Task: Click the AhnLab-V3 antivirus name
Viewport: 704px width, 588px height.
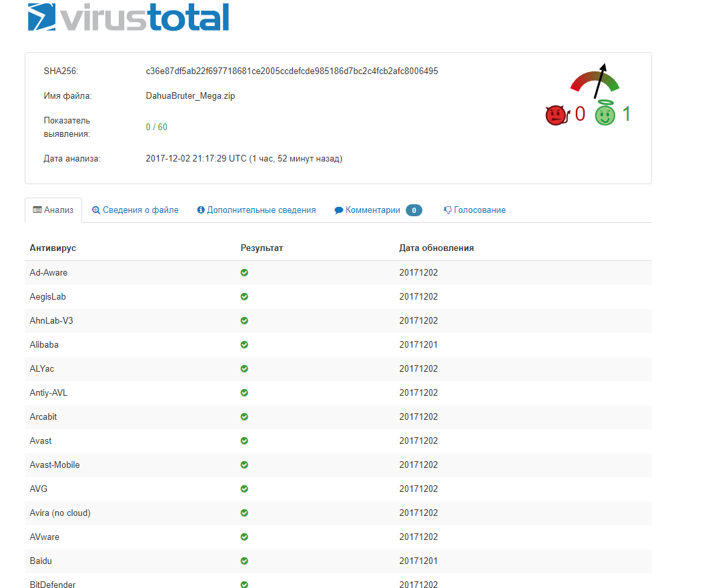Action: tap(51, 321)
